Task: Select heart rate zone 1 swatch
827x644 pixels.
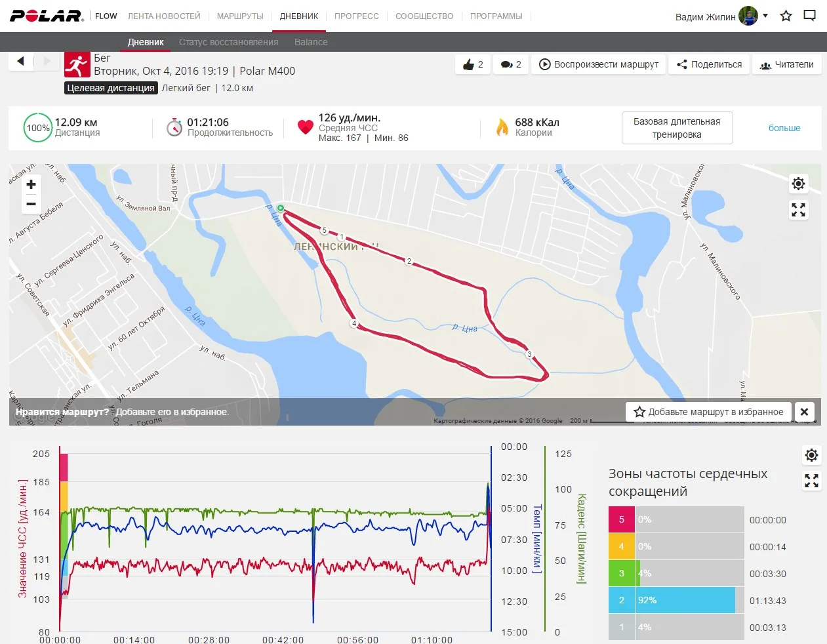Action: pos(622,627)
